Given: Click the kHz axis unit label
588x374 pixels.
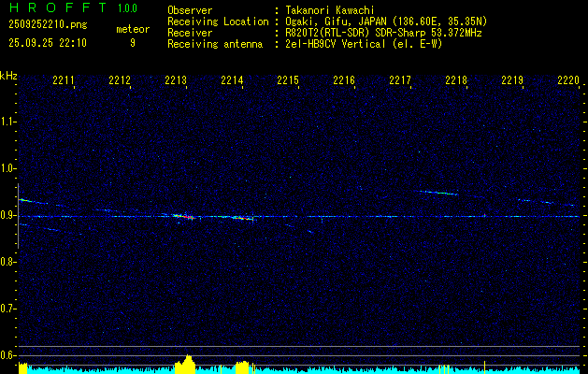Looking at the screenshot, I should [8, 76].
